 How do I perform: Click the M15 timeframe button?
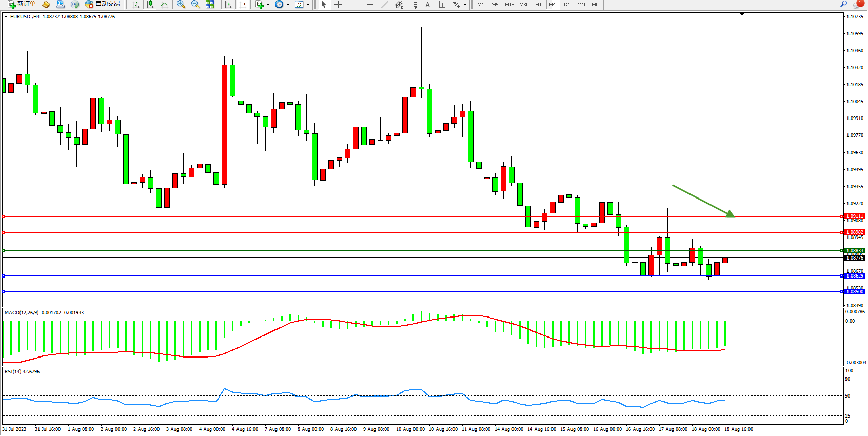[509, 4]
